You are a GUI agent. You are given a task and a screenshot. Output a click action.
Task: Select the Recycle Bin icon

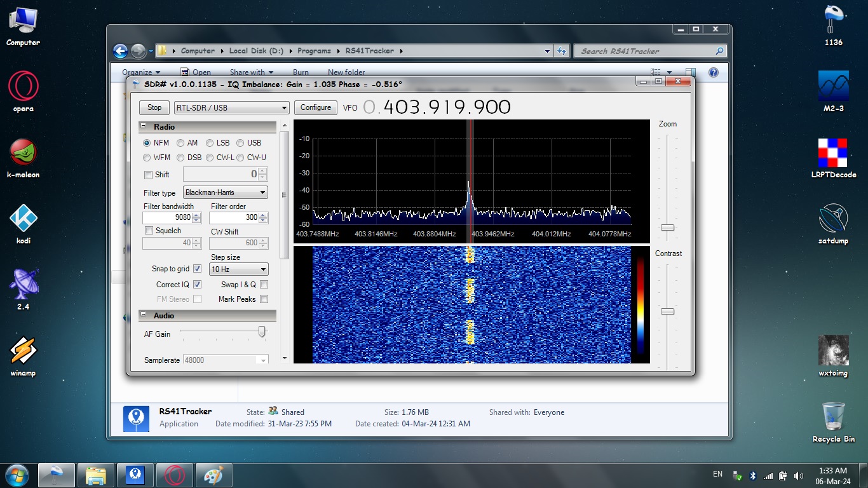(833, 422)
